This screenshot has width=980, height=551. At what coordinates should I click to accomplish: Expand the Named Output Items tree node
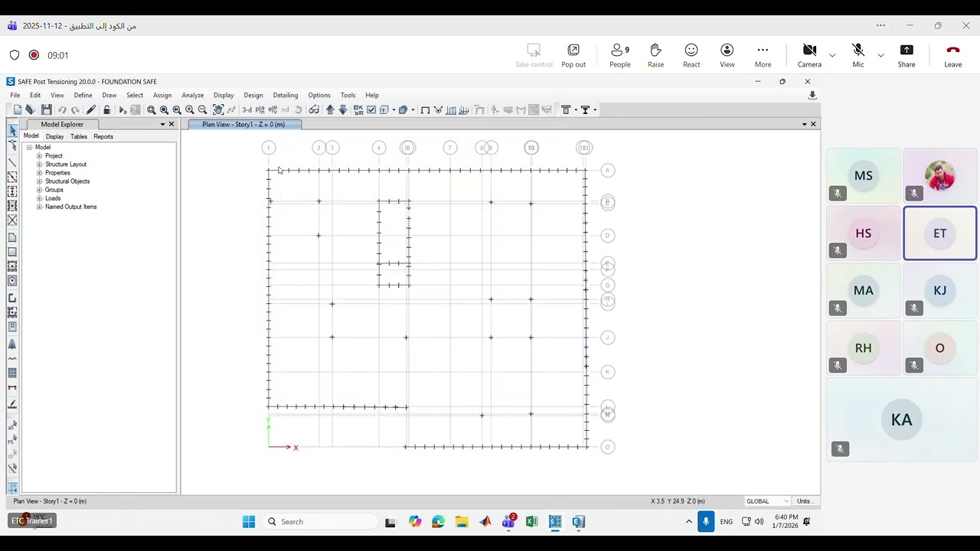[x=39, y=207]
